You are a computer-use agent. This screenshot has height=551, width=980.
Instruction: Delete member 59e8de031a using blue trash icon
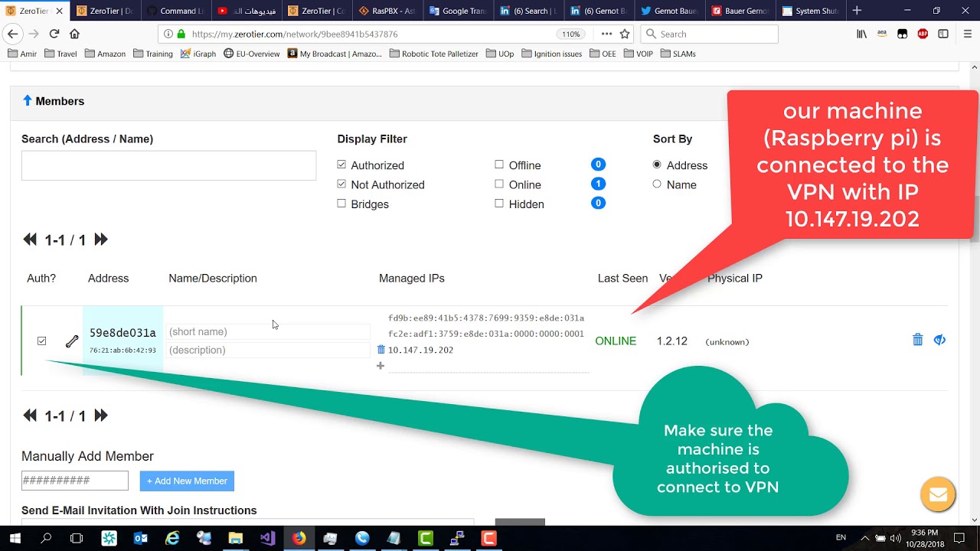(x=917, y=340)
